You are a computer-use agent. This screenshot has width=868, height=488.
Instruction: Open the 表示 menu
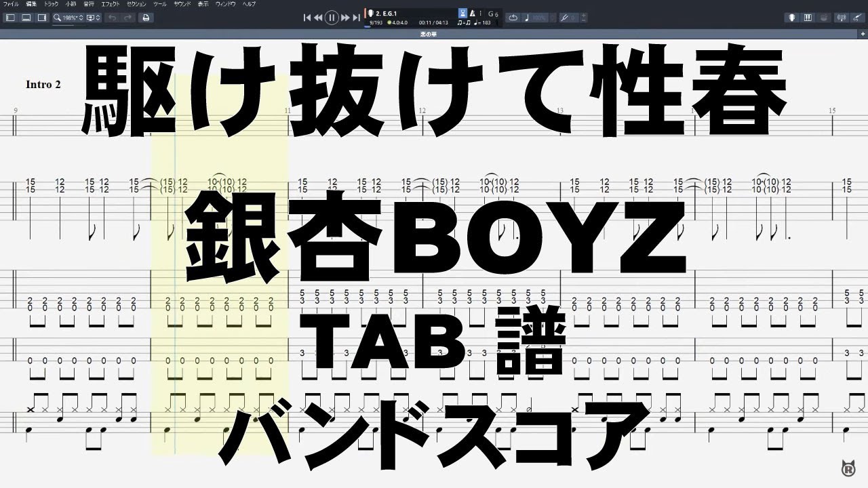click(203, 4)
